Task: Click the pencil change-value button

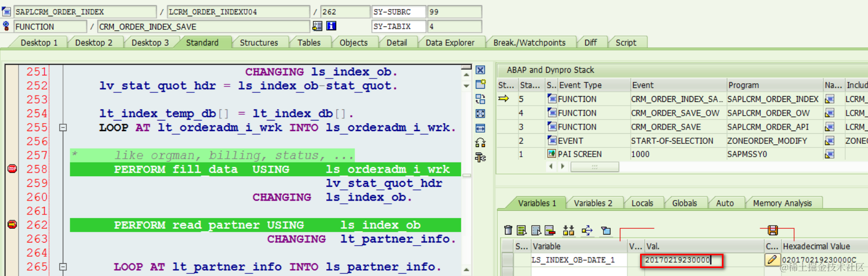Action: click(772, 260)
